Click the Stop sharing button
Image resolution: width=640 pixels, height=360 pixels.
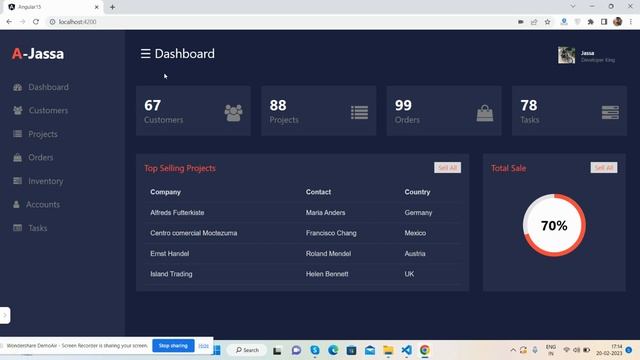click(173, 346)
